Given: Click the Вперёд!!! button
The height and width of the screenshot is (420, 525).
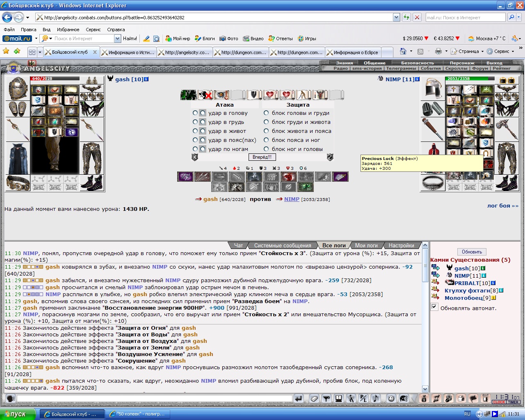Looking at the screenshot, I should pyautogui.click(x=262, y=157).
